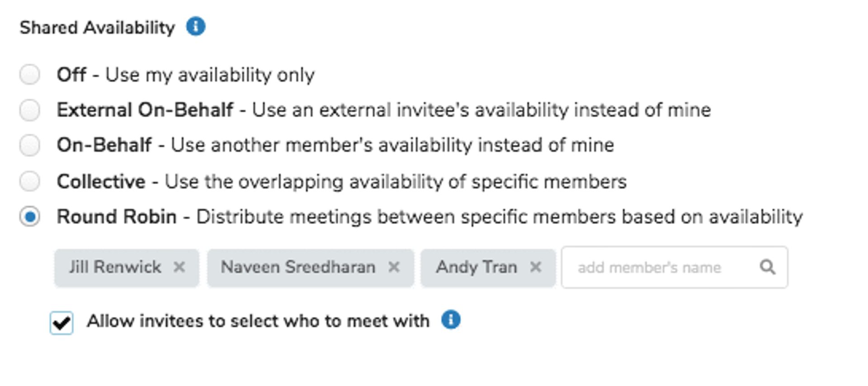Select the Round Robin radio button
This screenshot has height=386, width=868.
[x=30, y=217]
